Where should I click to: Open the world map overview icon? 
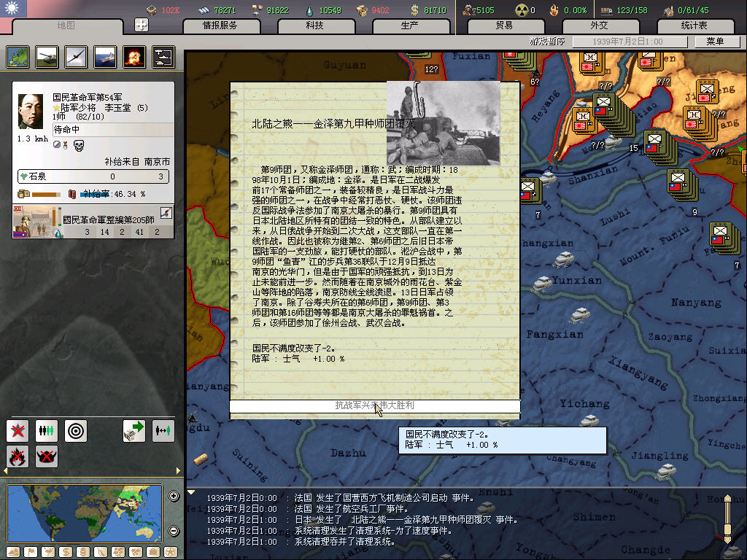(x=18, y=57)
